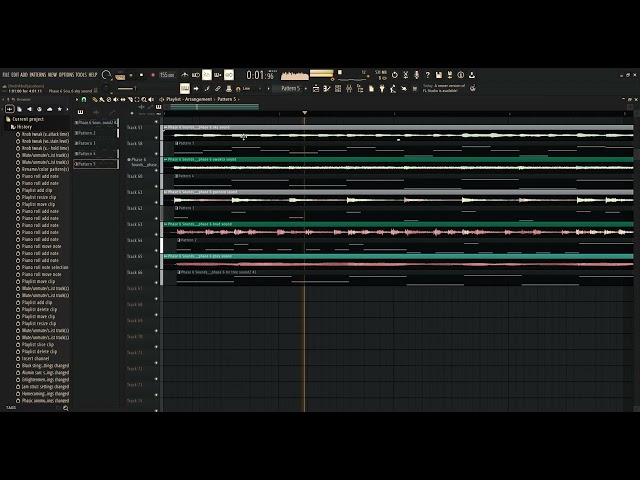This screenshot has height=480, width=640.
Task: Toggle the highlighted loop recording button
Action: 229,75
